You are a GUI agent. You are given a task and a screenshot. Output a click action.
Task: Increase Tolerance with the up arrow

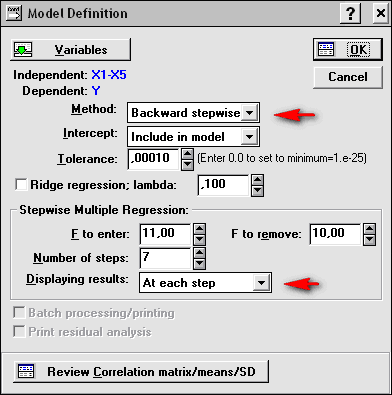[x=188, y=154]
